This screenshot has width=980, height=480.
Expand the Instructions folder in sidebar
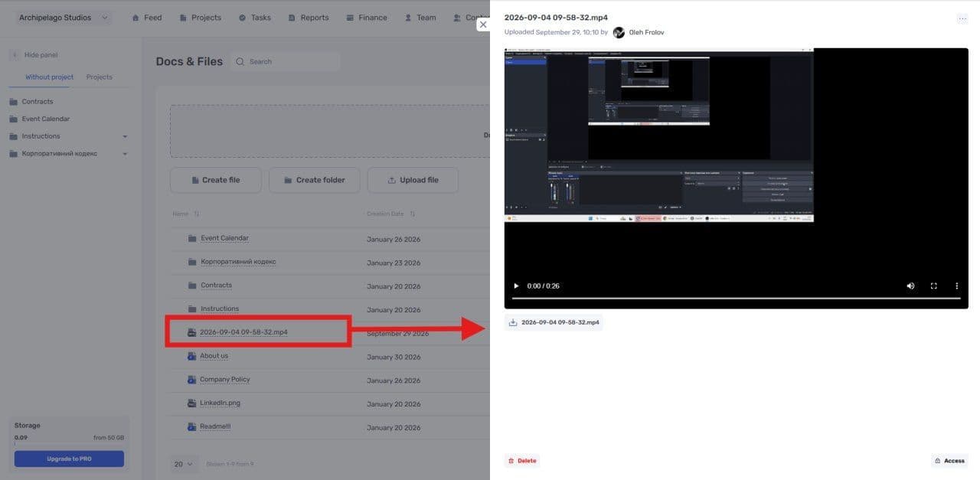(x=125, y=136)
